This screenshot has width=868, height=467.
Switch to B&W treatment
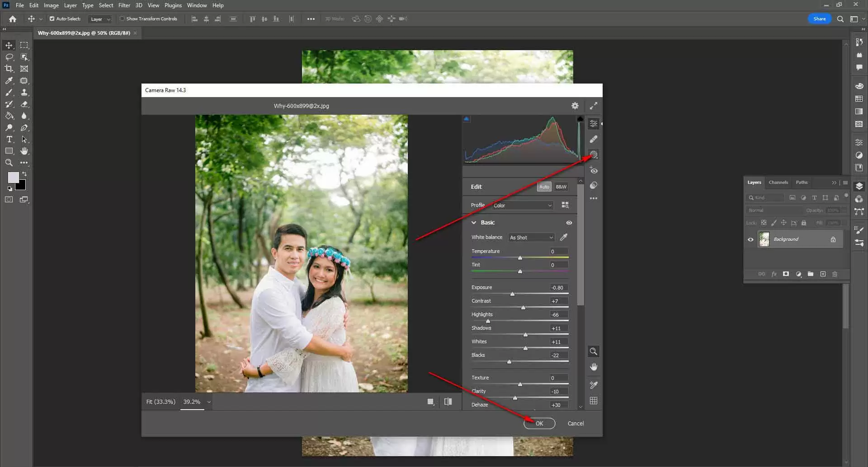click(x=561, y=187)
